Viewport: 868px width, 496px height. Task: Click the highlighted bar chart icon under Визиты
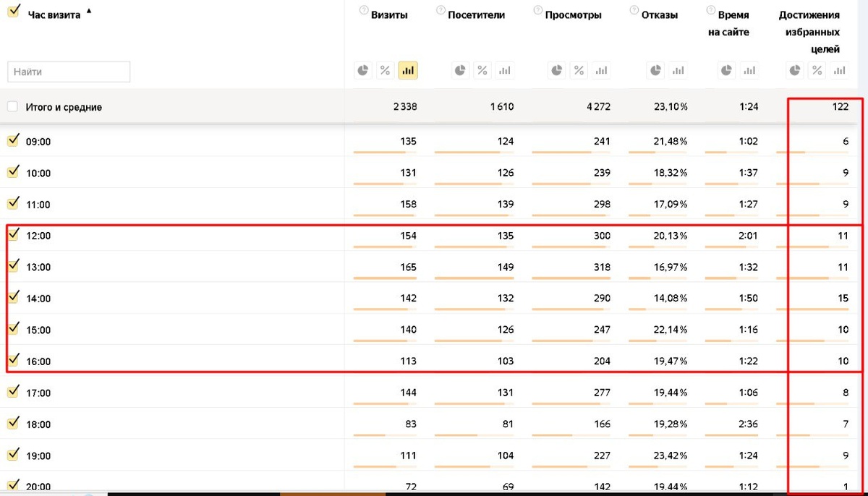click(408, 70)
